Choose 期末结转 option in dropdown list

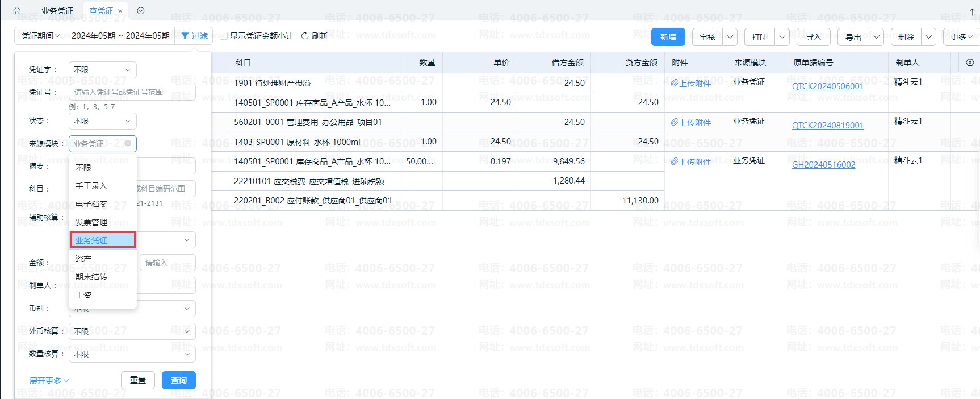(x=91, y=277)
